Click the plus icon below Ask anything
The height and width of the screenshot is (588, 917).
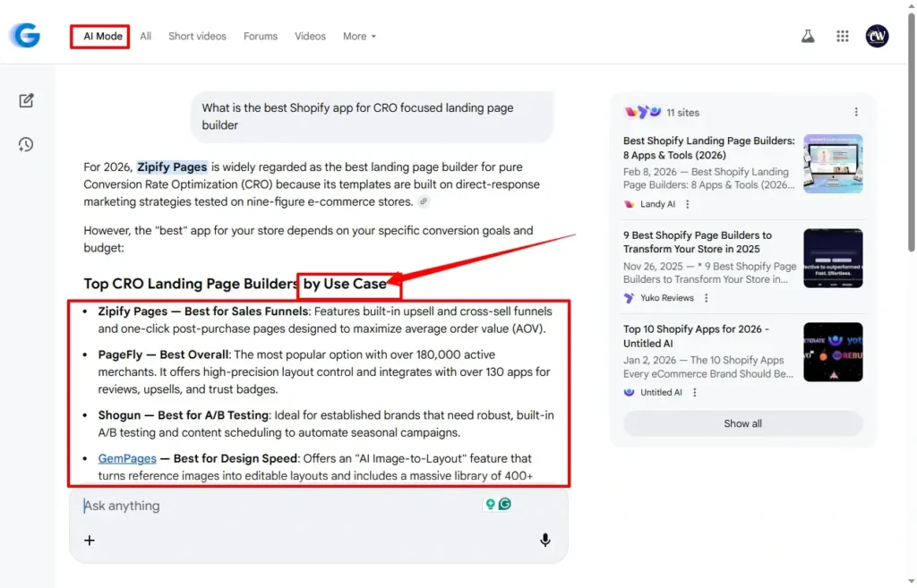pyautogui.click(x=89, y=540)
